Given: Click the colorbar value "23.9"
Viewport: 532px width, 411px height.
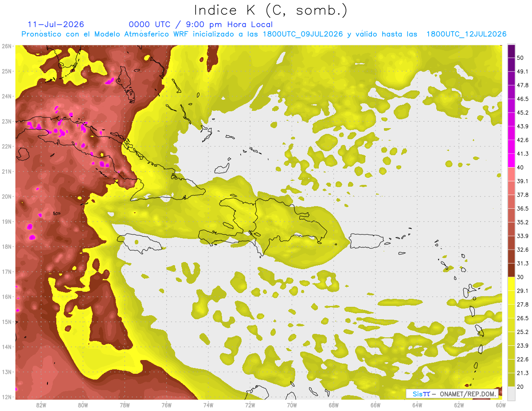Looking at the screenshot, I should point(523,345).
